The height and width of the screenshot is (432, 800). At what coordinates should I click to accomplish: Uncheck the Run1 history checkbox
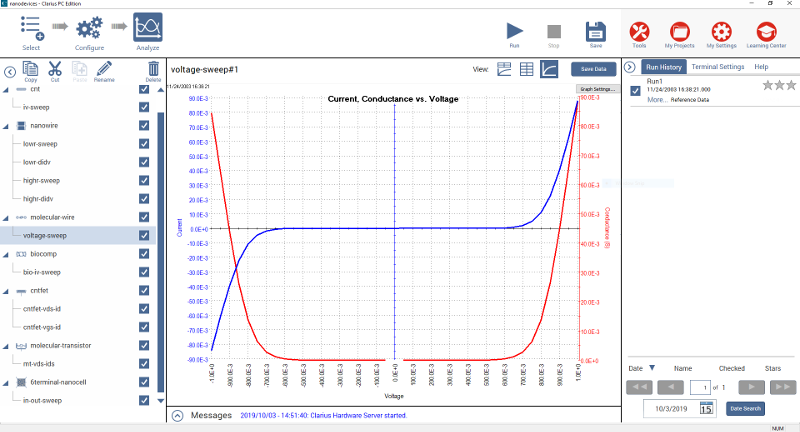(x=635, y=91)
